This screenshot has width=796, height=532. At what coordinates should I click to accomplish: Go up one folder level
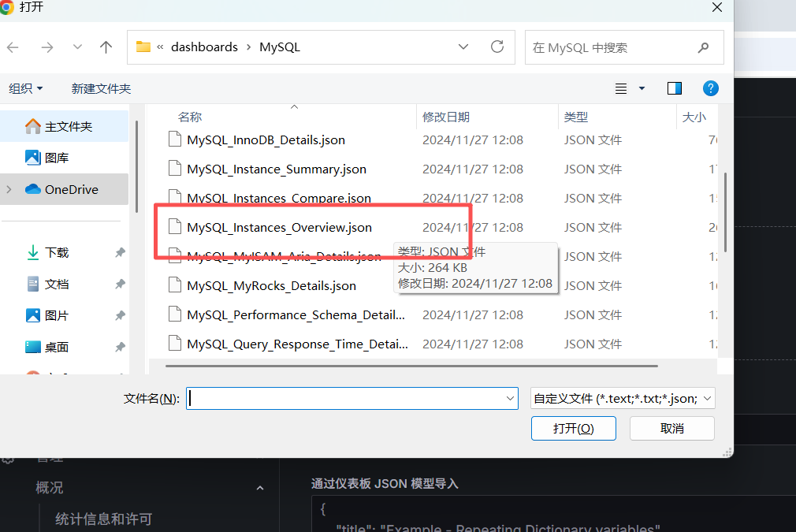[x=106, y=47]
